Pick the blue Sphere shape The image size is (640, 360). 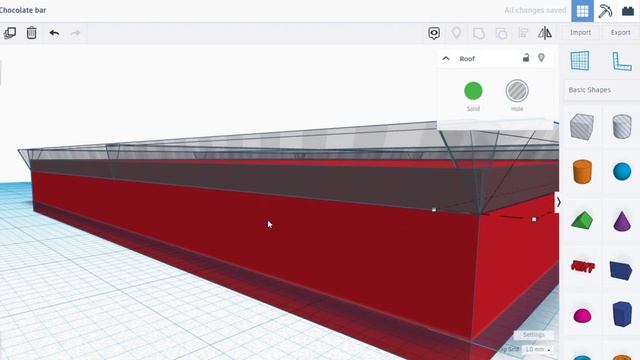[x=622, y=171]
